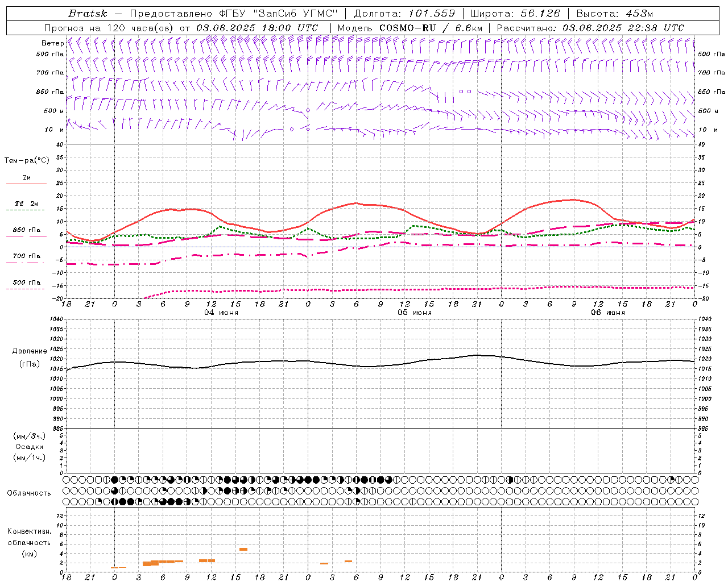Image resolution: width=728 pixels, height=582 pixels.
Task: Click the (мм/3ч.) precipitation unit label
Action: pos(30,436)
